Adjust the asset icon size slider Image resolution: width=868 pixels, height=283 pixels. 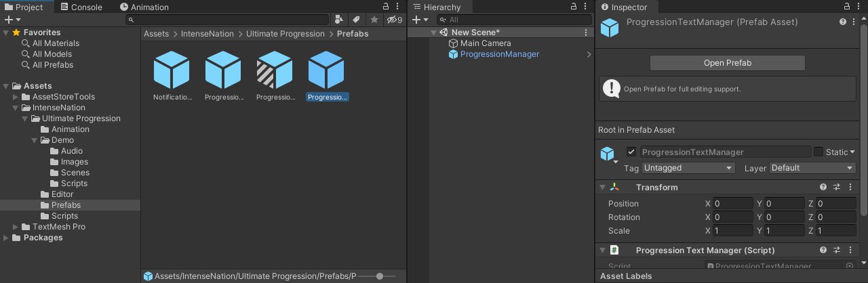point(380,276)
